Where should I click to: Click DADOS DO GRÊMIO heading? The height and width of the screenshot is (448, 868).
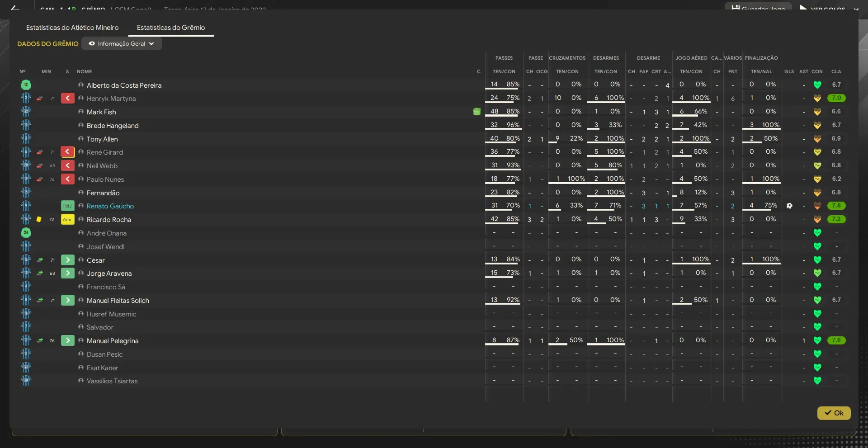(48, 44)
